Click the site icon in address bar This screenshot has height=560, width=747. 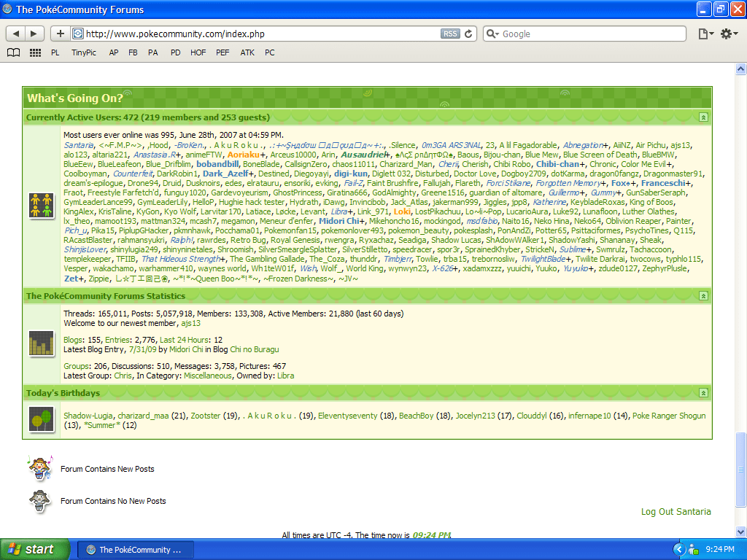point(77,34)
